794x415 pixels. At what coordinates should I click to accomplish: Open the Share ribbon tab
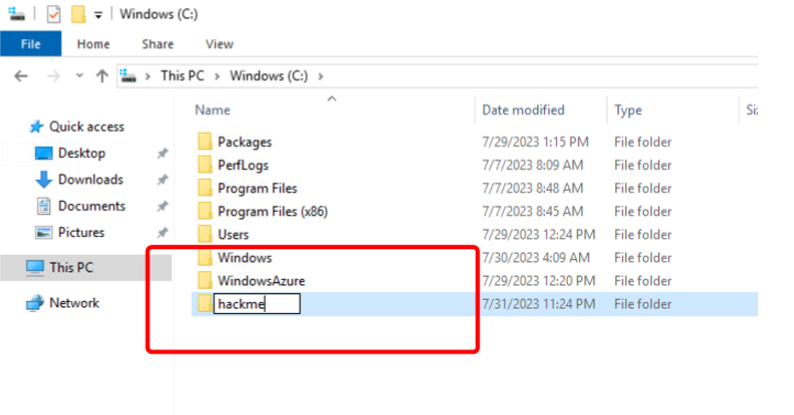point(157,44)
